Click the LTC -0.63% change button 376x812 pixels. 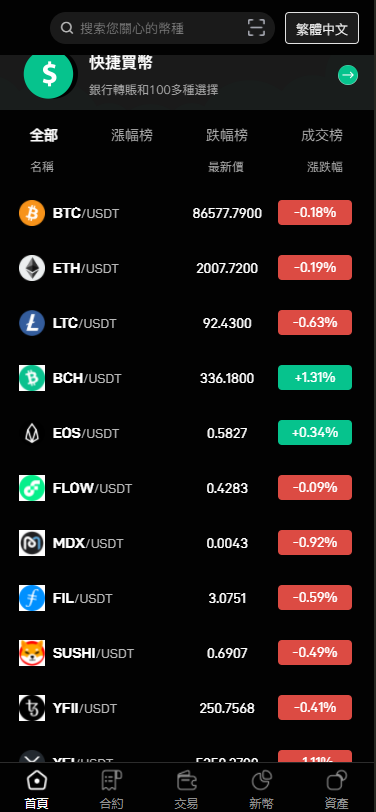point(315,323)
